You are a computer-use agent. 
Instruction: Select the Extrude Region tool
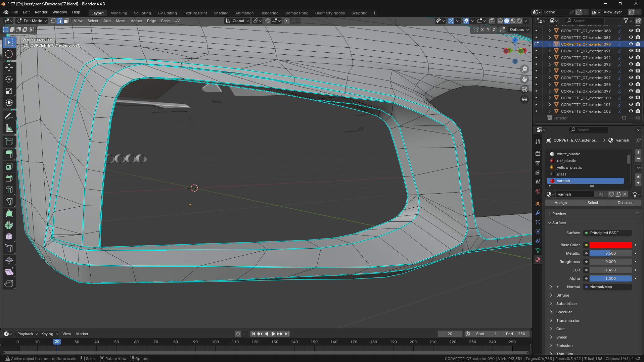coord(9,155)
